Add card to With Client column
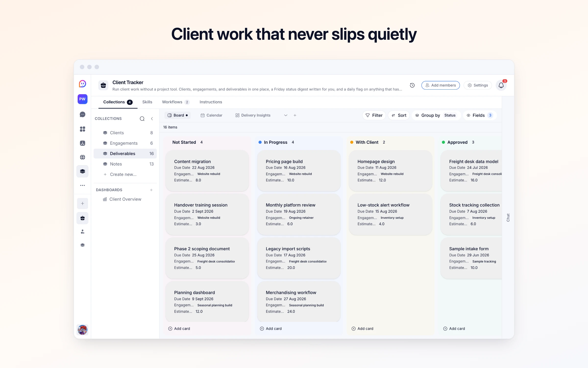The height and width of the screenshot is (368, 588). pos(362,329)
